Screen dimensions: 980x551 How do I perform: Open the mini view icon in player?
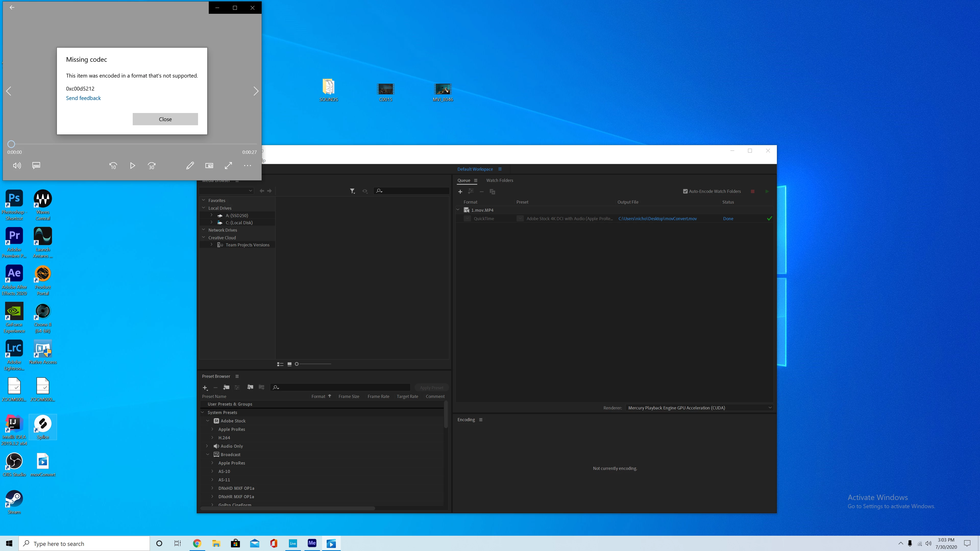point(209,166)
